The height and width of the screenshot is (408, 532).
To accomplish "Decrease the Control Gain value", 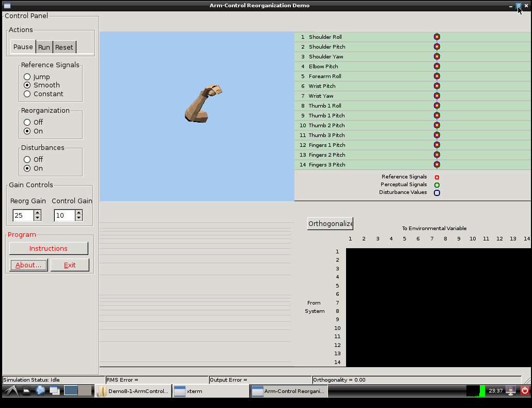I will point(79,218).
